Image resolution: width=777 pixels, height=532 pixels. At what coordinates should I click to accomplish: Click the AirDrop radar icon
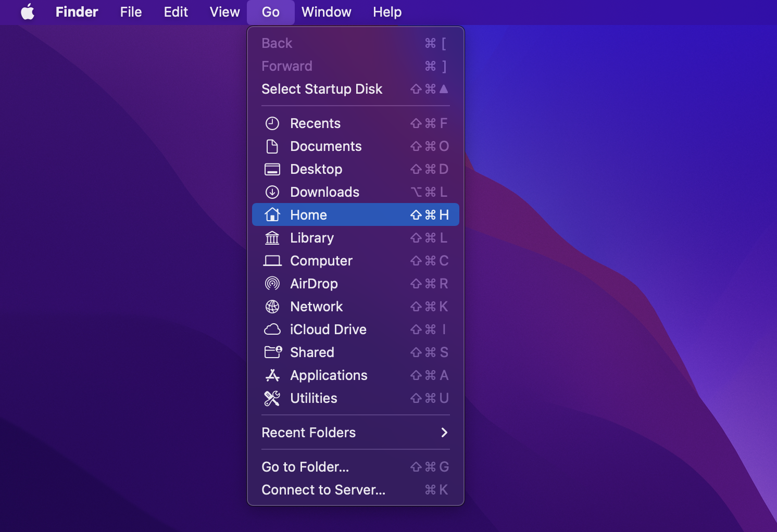[272, 284]
